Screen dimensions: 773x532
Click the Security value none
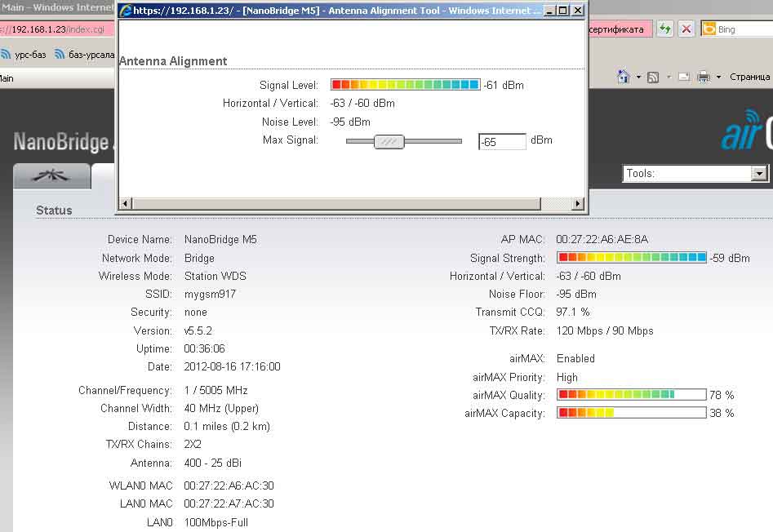(195, 313)
